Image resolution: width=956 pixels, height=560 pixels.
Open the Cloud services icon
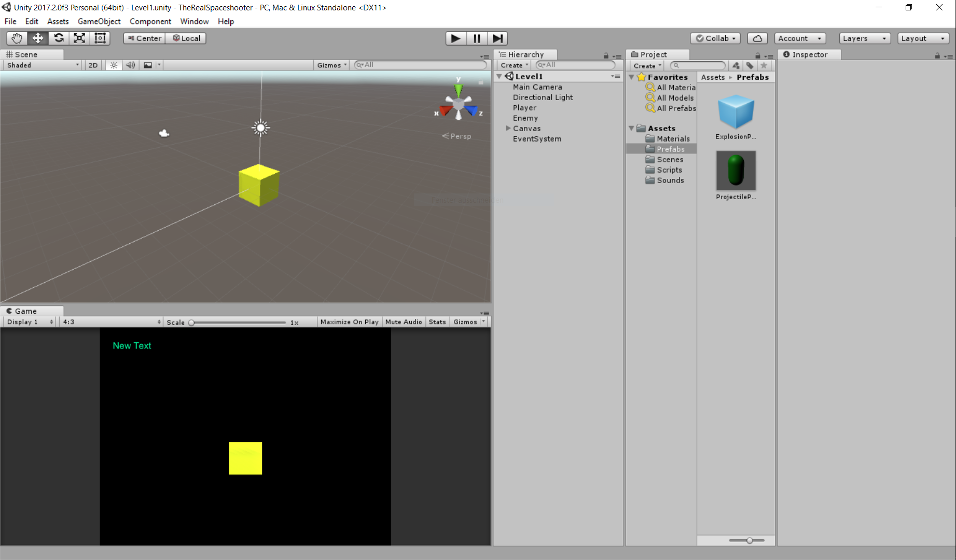click(757, 38)
